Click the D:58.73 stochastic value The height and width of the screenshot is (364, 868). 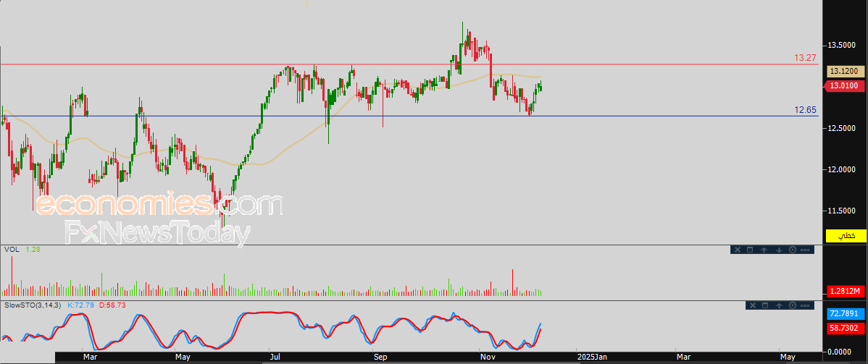coord(112,305)
